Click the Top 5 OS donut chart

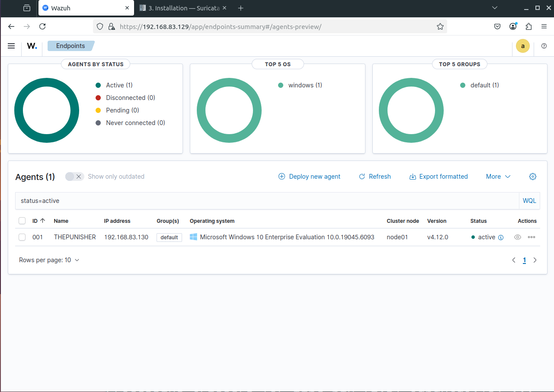[229, 110]
